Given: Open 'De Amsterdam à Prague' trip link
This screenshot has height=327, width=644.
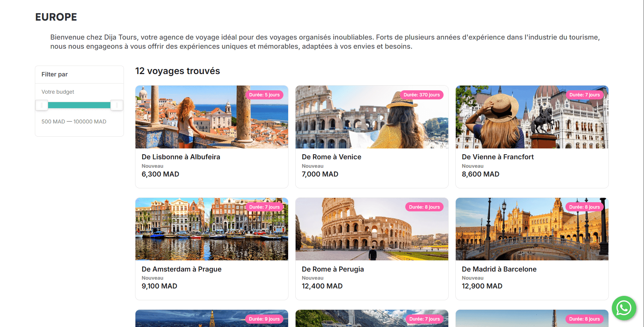Looking at the screenshot, I should [x=181, y=269].
